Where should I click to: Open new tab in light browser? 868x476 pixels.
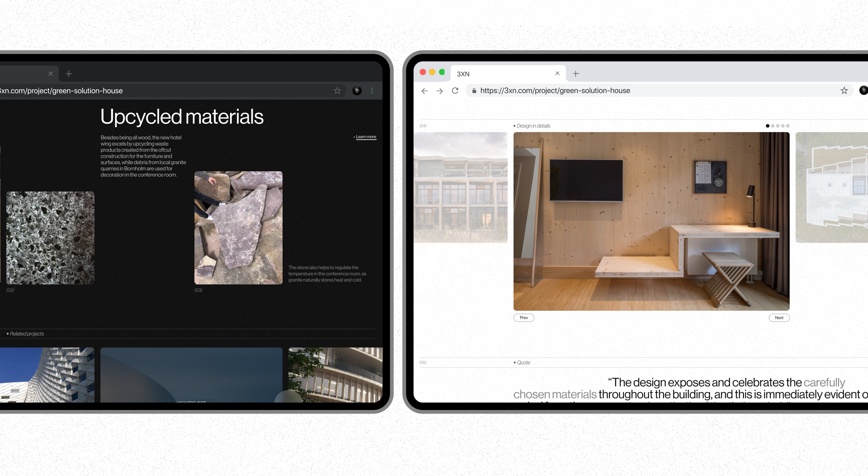(x=576, y=74)
